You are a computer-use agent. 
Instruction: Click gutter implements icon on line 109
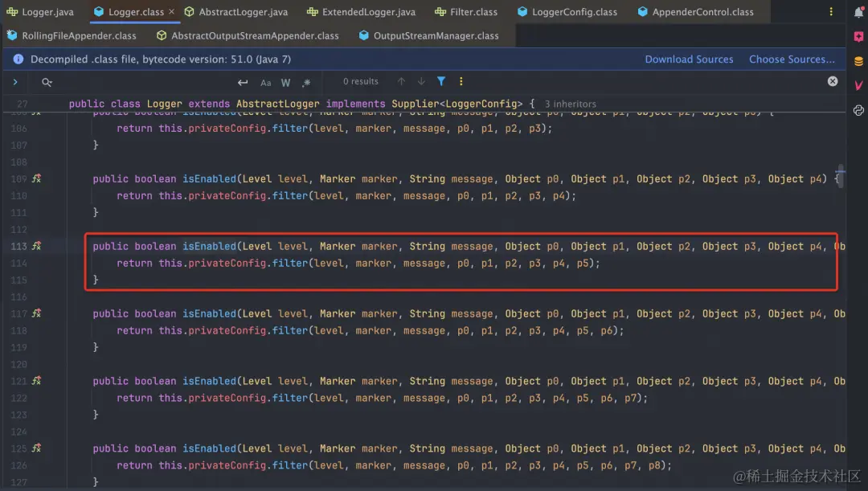36,178
